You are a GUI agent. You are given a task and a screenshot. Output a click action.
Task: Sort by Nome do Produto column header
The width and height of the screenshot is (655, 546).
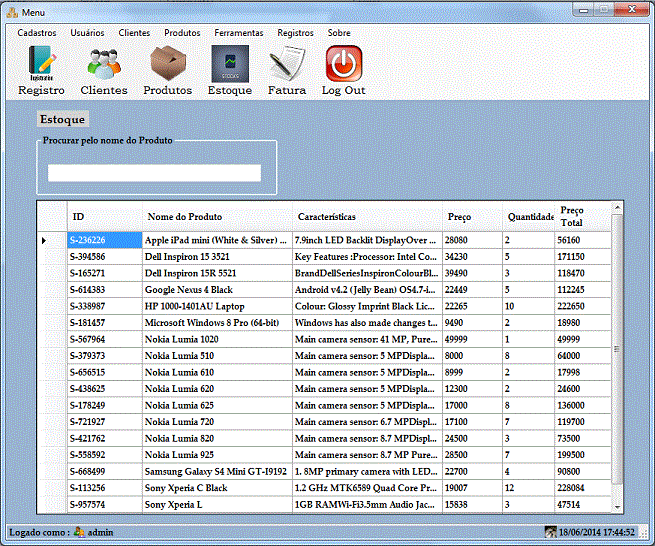[217, 216]
